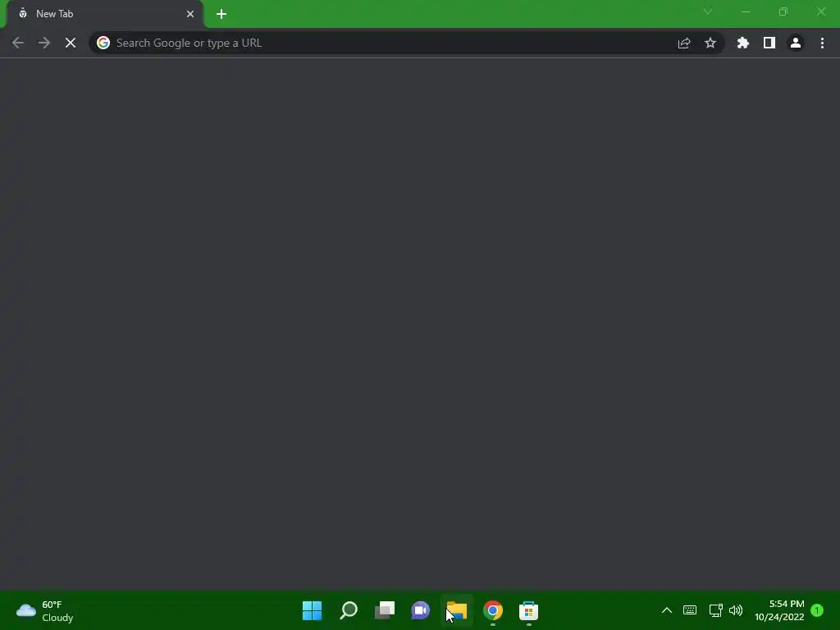Open taskbar Search
Viewport: 840px width, 630px height.
coord(349,610)
